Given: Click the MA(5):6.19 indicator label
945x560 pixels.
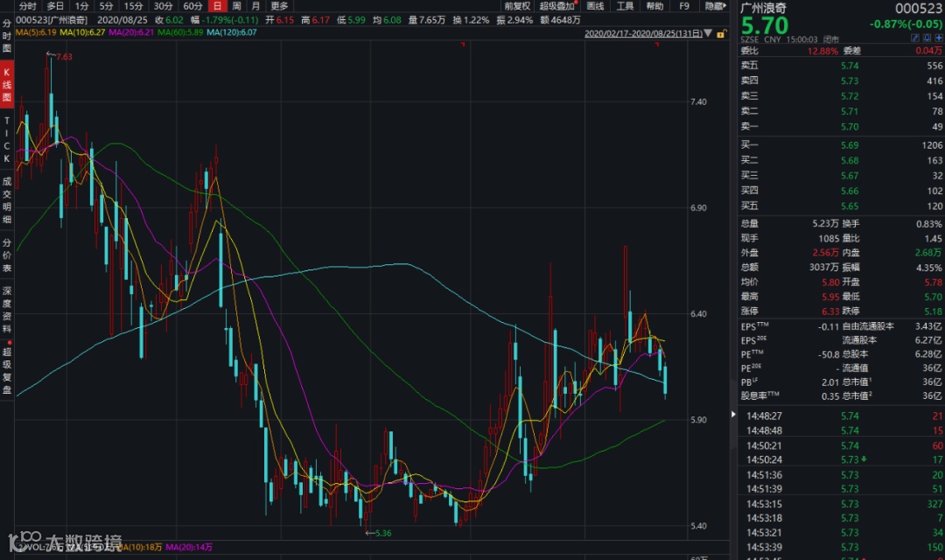Looking at the screenshot, I should point(36,32).
